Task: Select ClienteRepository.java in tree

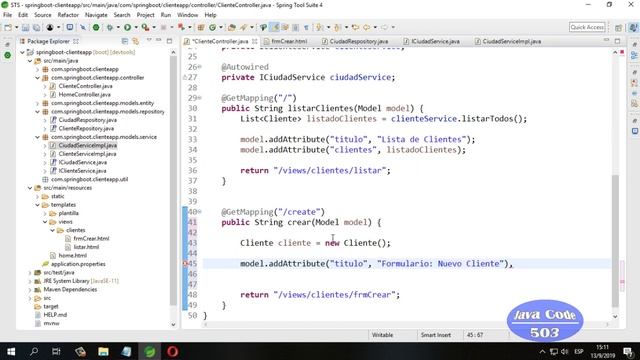Action: [86, 129]
